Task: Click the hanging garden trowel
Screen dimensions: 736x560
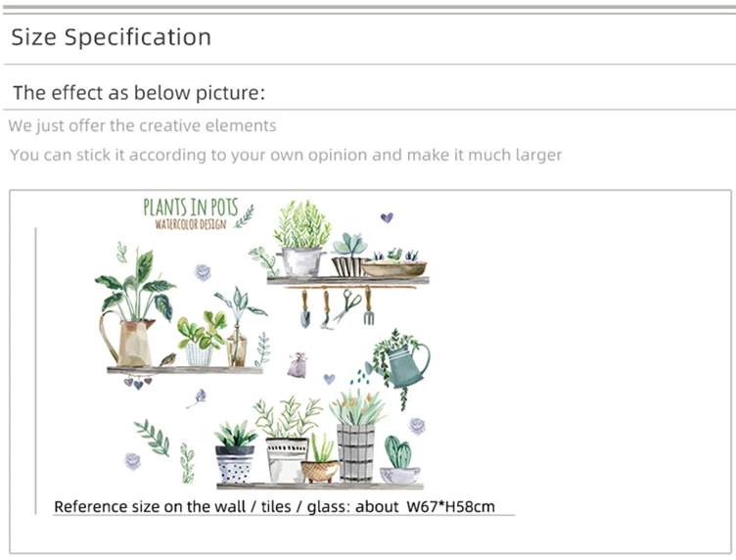Action: [305, 308]
